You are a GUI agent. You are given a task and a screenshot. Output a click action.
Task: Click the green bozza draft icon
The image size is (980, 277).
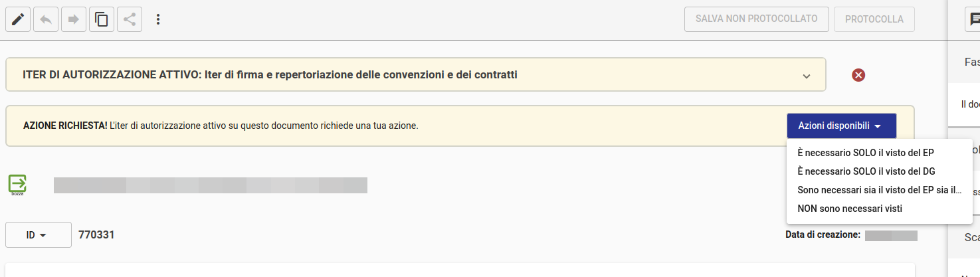pos(17,184)
